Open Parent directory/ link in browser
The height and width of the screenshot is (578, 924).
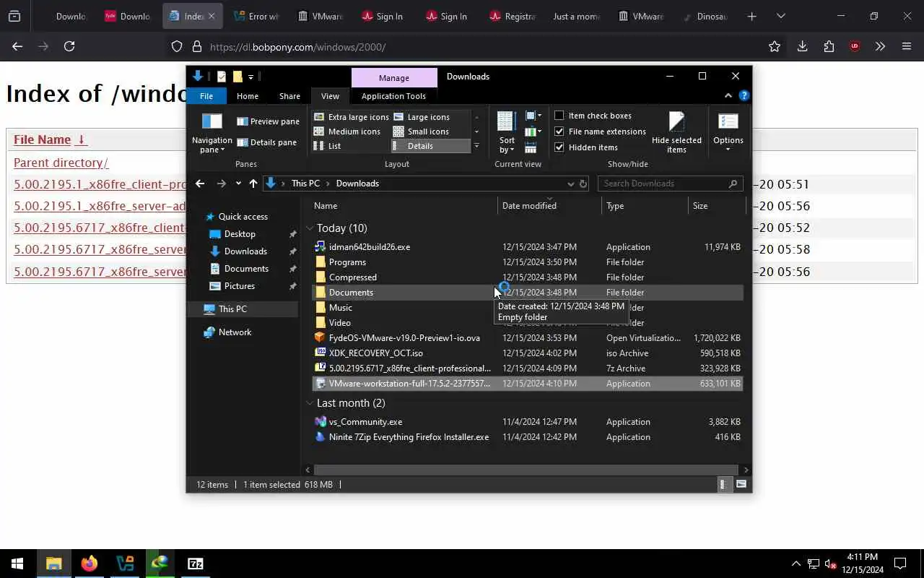pos(61,163)
